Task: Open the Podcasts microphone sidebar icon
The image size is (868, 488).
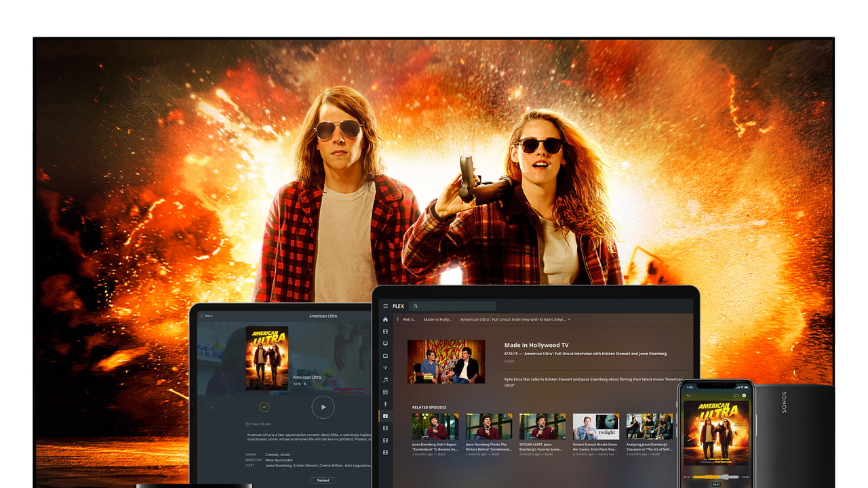Action: [x=386, y=404]
